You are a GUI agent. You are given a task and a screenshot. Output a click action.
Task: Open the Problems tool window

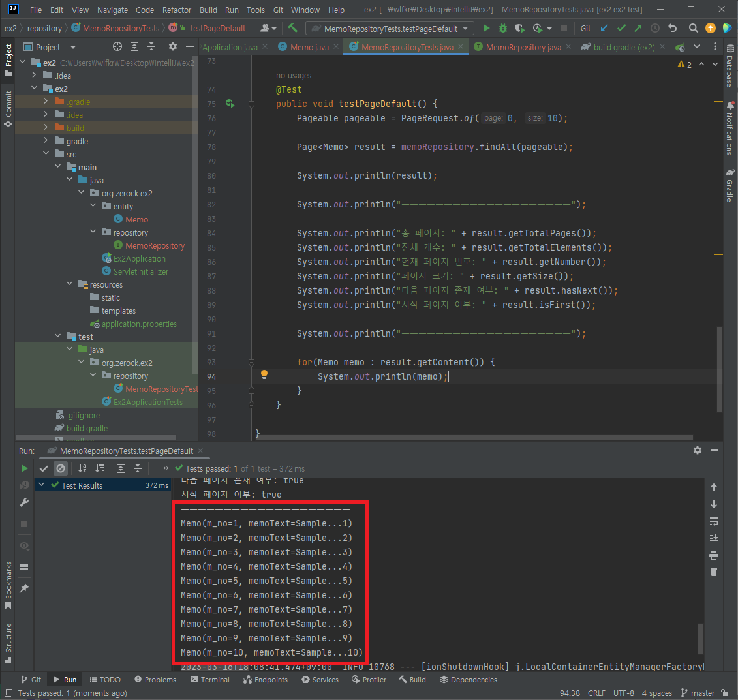(x=155, y=680)
